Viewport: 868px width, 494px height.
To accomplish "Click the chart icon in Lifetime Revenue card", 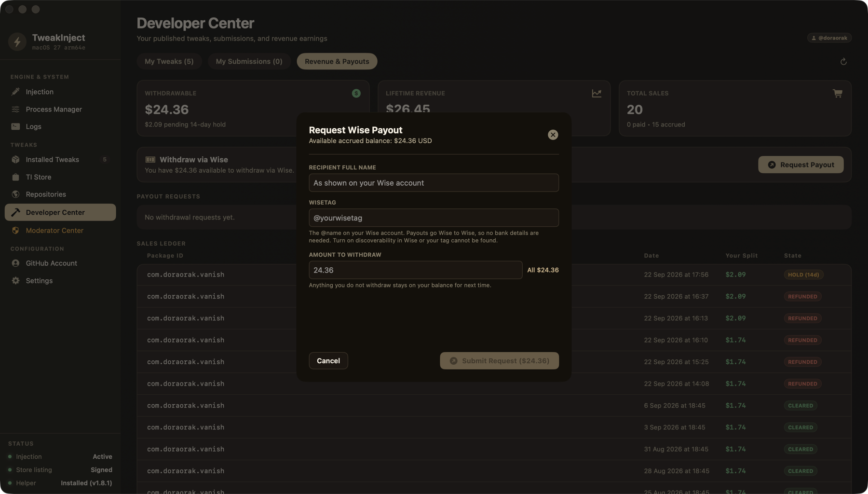I will 597,93.
